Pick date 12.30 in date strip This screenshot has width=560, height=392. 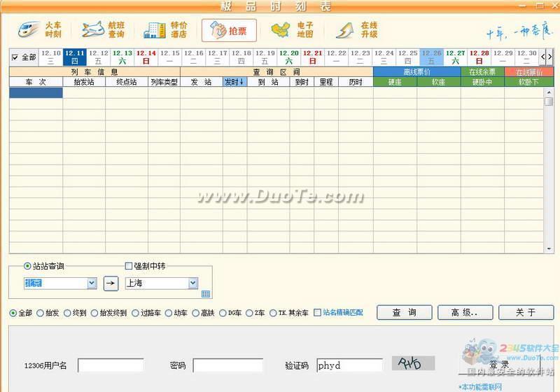527,57
